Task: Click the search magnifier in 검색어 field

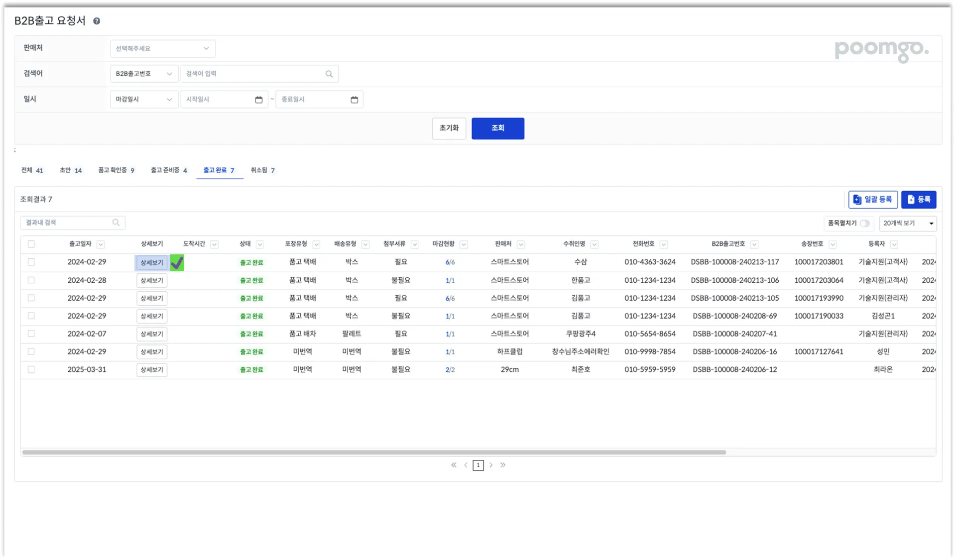Action: tap(329, 74)
